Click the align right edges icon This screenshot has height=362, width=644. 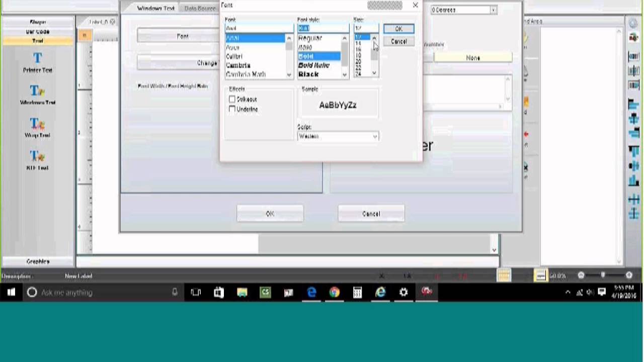[633, 133]
